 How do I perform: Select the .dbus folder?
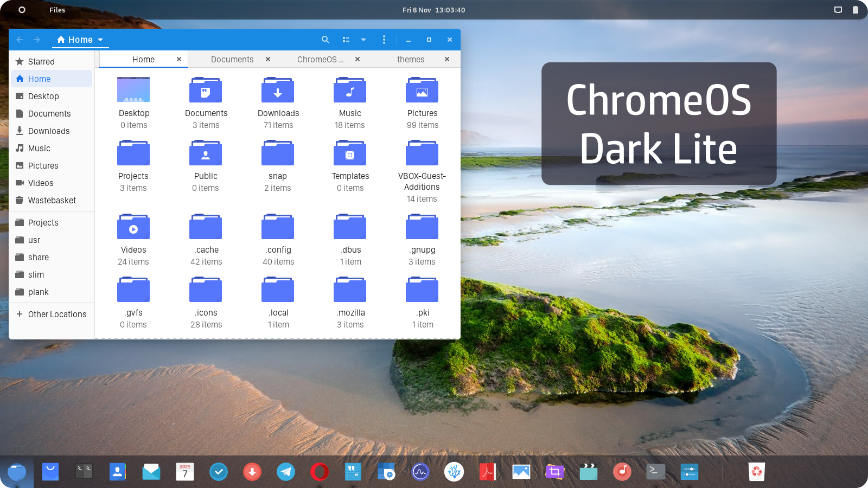click(x=350, y=226)
